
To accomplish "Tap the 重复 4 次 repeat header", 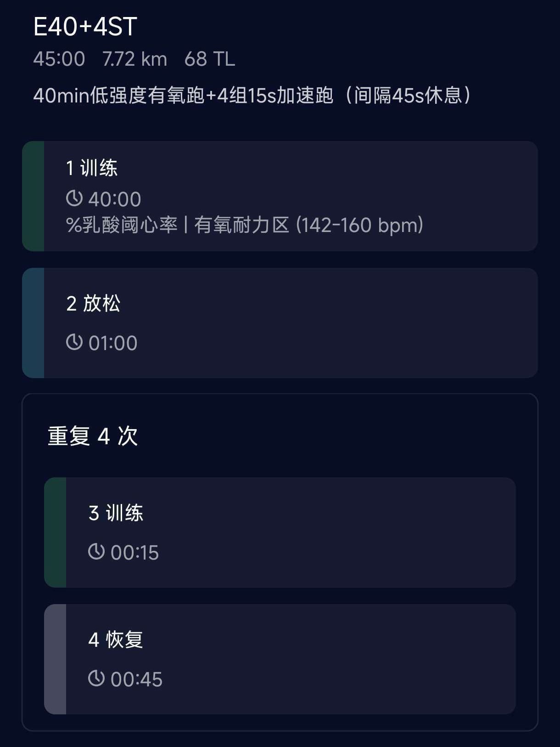I will click(93, 436).
